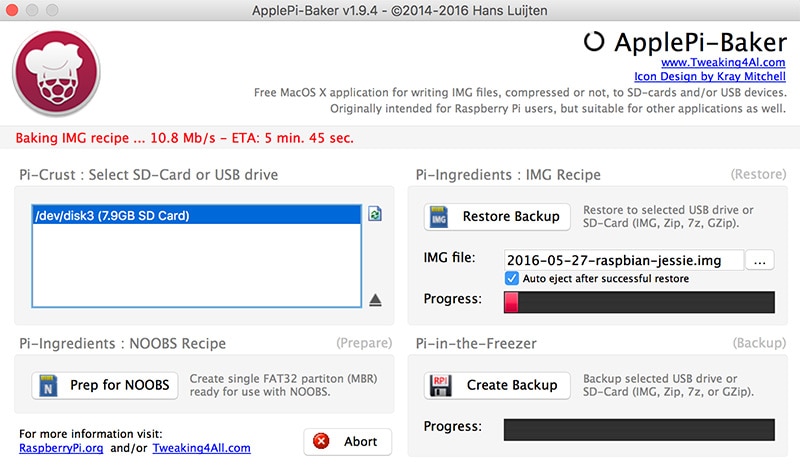
Task: Click the restore Progress bar
Action: (639, 302)
